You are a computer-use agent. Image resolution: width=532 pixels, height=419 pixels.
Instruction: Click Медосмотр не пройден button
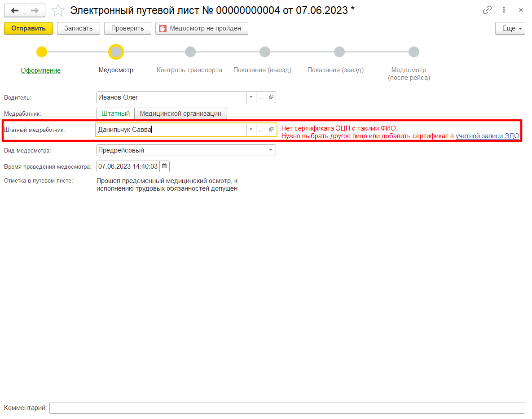pos(202,28)
